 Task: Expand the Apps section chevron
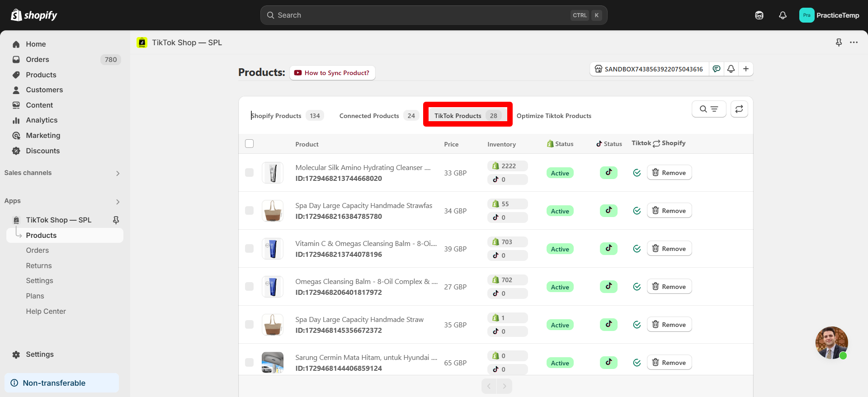(x=118, y=202)
